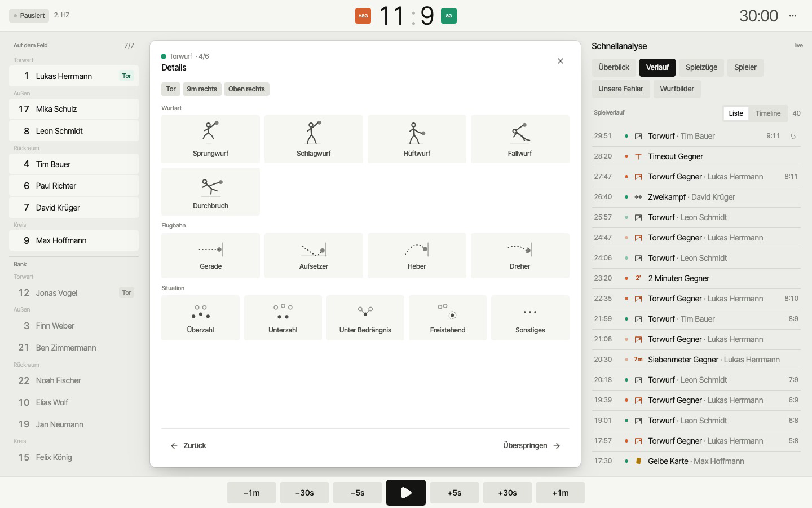Click the 9m rechts tag
The height and width of the screenshot is (508, 812).
(202, 89)
